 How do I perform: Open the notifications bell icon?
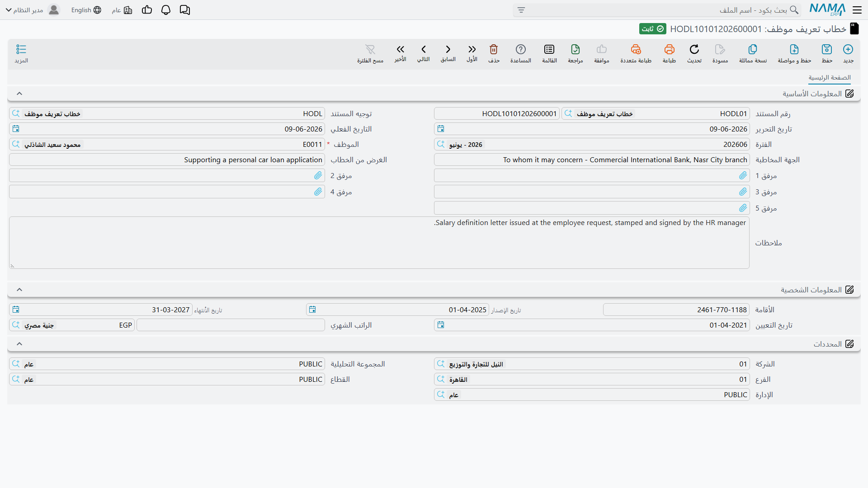pyautogui.click(x=166, y=10)
